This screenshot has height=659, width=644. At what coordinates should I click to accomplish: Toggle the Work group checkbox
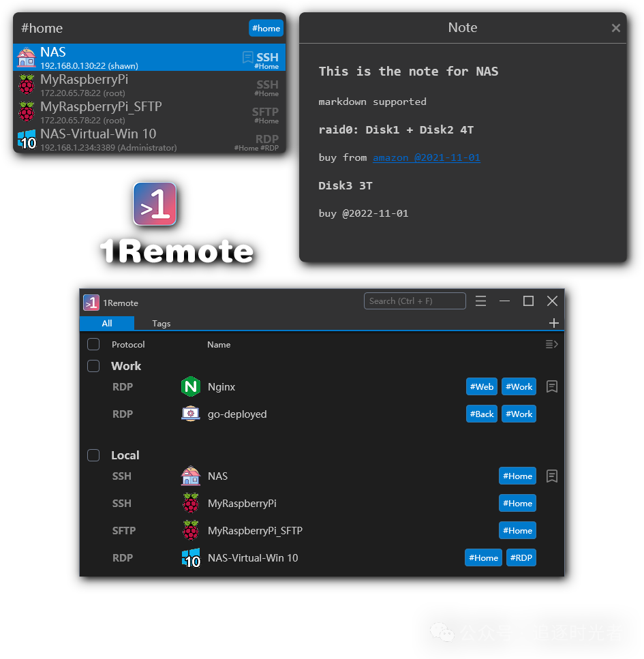pyautogui.click(x=93, y=366)
